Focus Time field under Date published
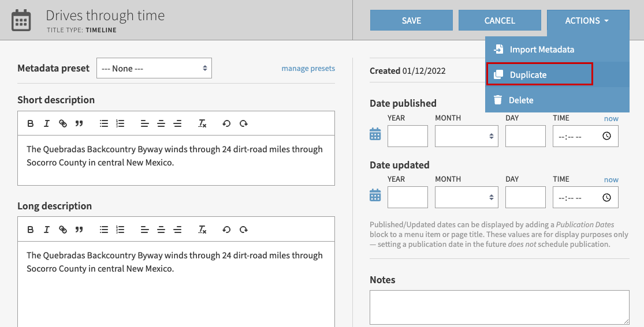This screenshot has height=327, width=644. point(585,136)
